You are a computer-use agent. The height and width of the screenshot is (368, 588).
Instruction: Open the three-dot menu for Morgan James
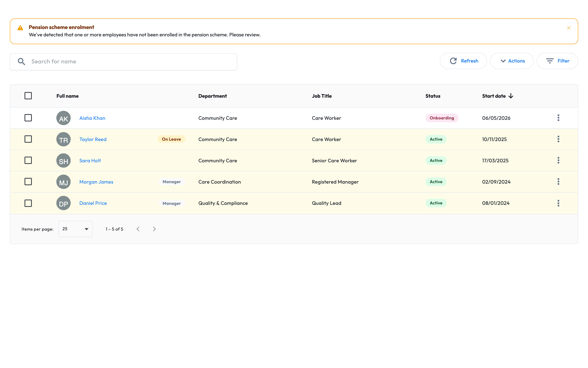pyautogui.click(x=558, y=182)
